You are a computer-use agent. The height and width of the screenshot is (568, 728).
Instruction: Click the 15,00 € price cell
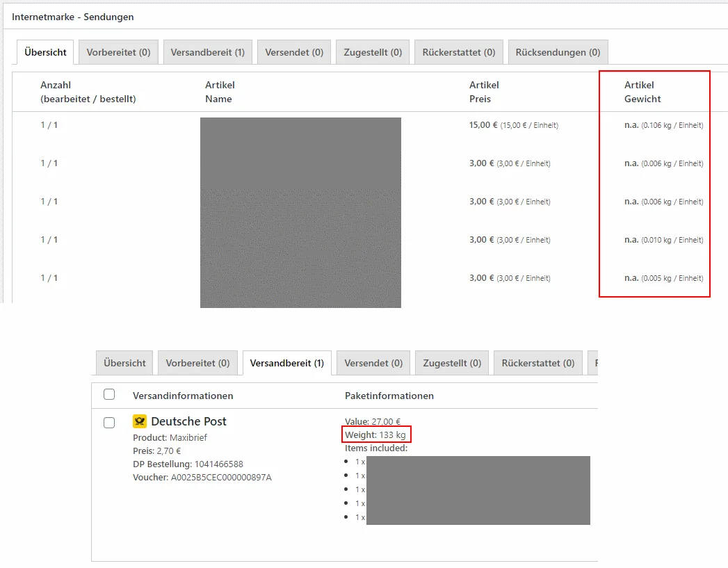tap(514, 125)
